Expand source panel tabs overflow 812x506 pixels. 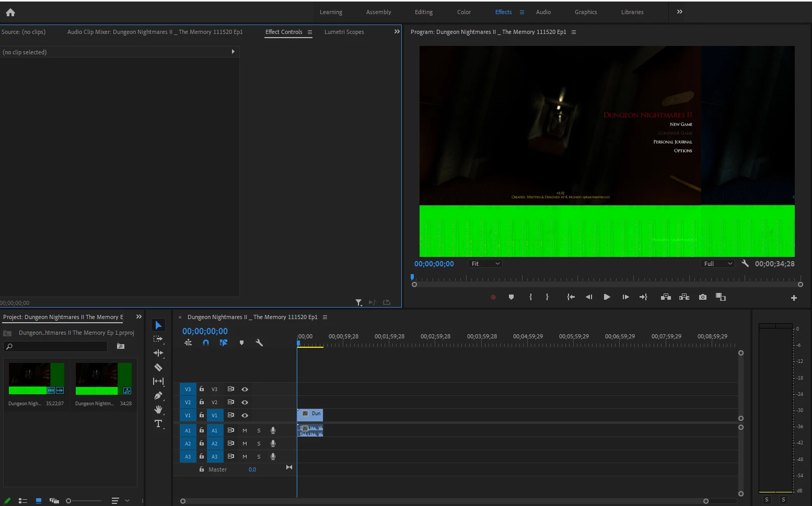coord(397,32)
